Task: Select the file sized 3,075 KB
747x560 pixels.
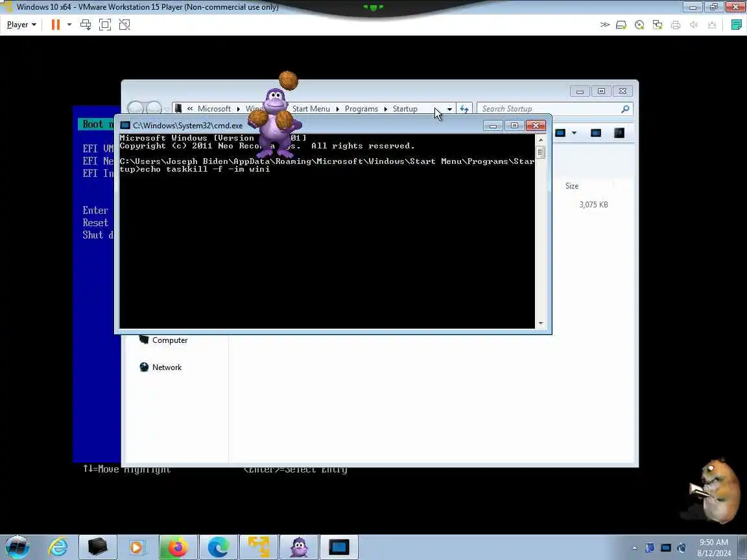Action: click(593, 205)
